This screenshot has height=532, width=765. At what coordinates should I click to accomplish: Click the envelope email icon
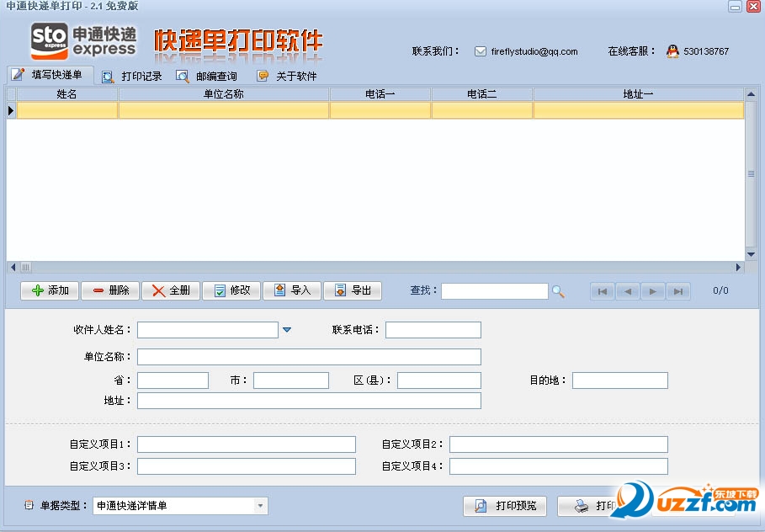[480, 51]
